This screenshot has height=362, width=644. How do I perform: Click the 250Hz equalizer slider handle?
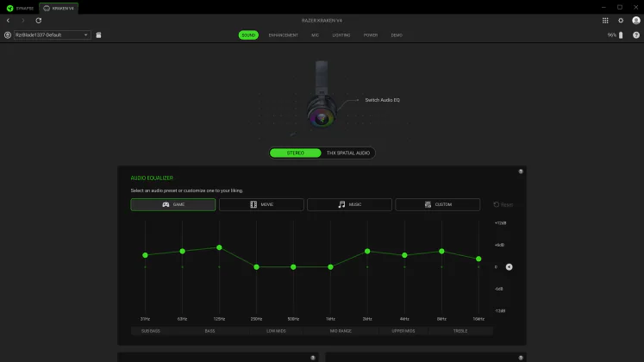[x=256, y=267]
